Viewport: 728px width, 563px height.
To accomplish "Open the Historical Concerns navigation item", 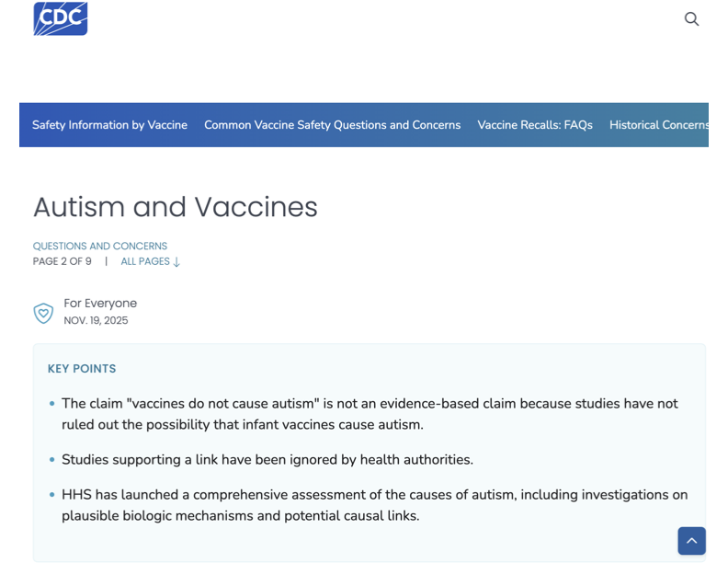I will coord(658,125).
